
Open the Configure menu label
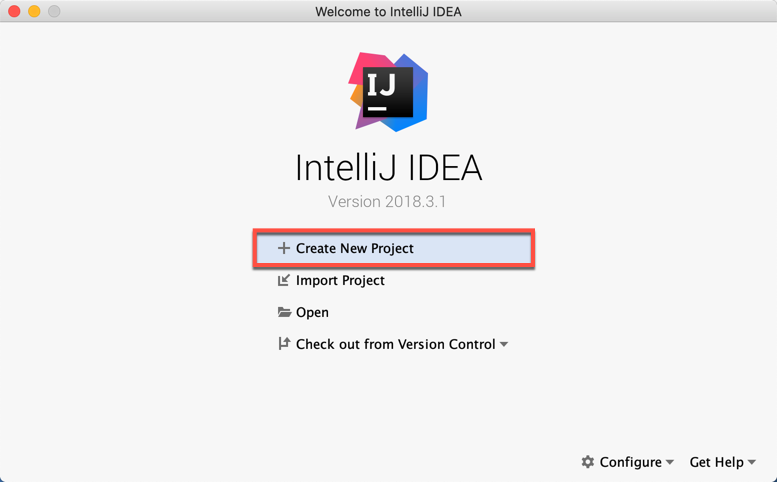[630, 462]
